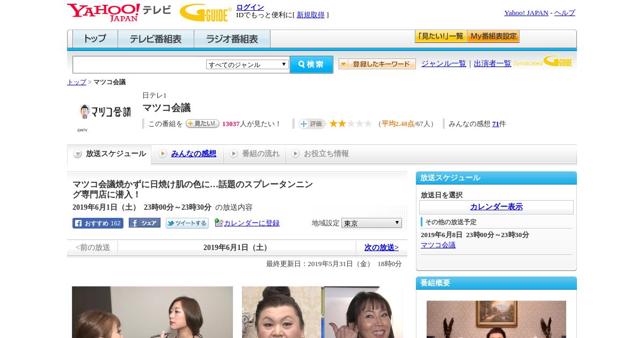
Task: Open the ヘルプ link
Action: click(x=565, y=13)
